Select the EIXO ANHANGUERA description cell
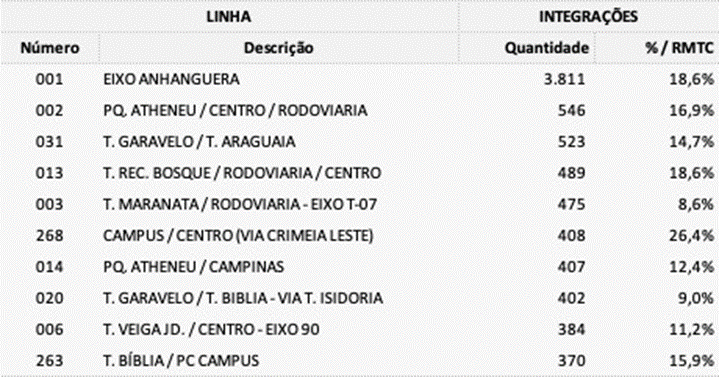 point(171,79)
